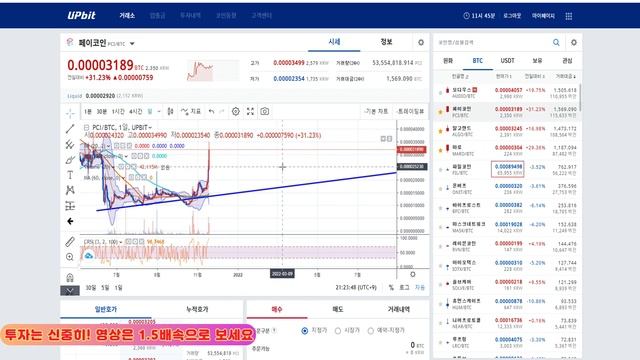Switch to the USDT market tab

coord(507,60)
